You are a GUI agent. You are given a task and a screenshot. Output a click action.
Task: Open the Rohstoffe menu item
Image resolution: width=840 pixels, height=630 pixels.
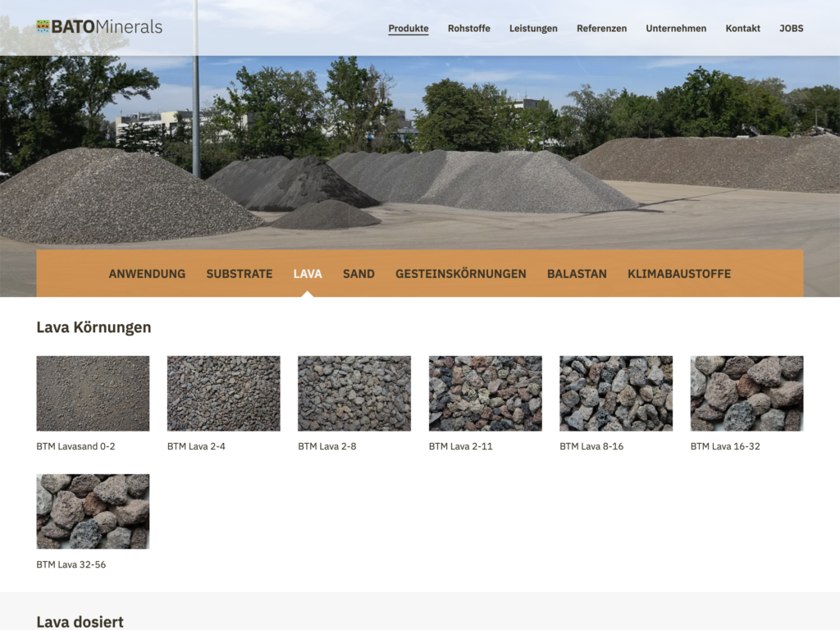(x=468, y=29)
